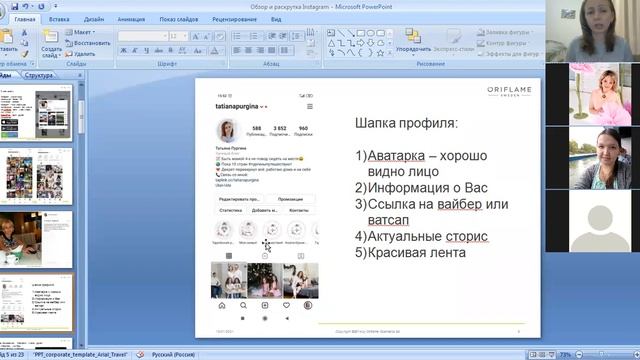Select the five-point star shape

(x=380, y=53)
